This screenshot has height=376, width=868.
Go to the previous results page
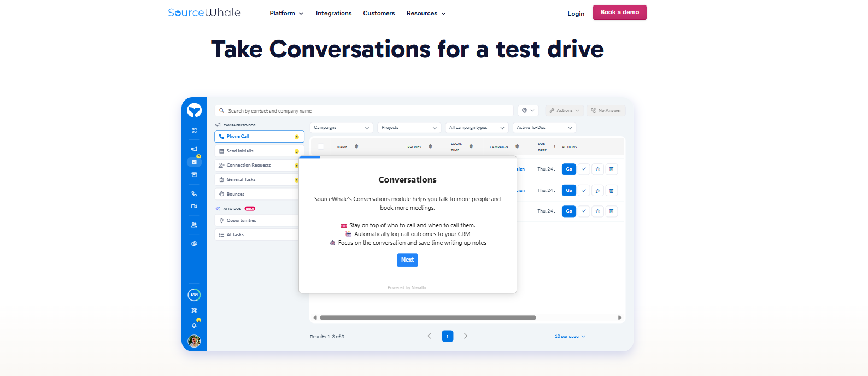pyautogui.click(x=429, y=336)
